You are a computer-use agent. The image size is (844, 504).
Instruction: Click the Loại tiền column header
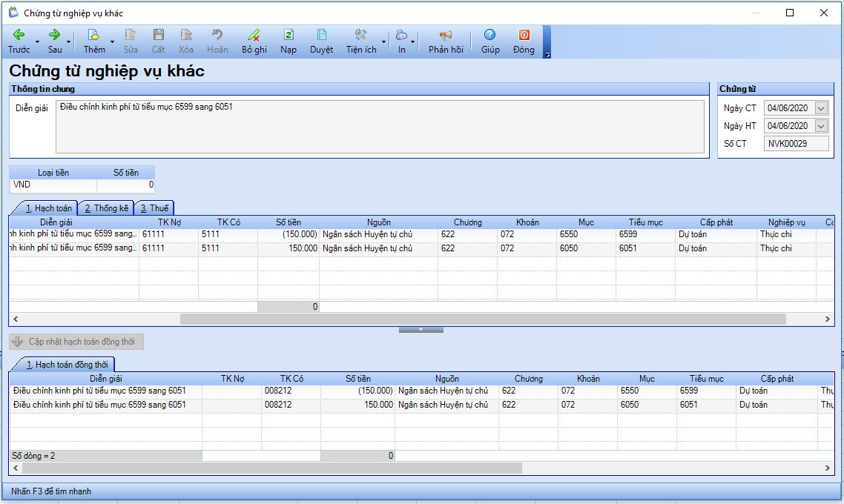tap(53, 173)
